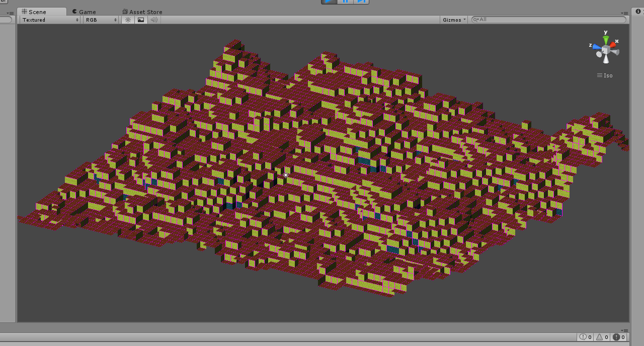Click the errors counter in the status bar
This screenshot has height=346, width=644.
(x=618, y=337)
